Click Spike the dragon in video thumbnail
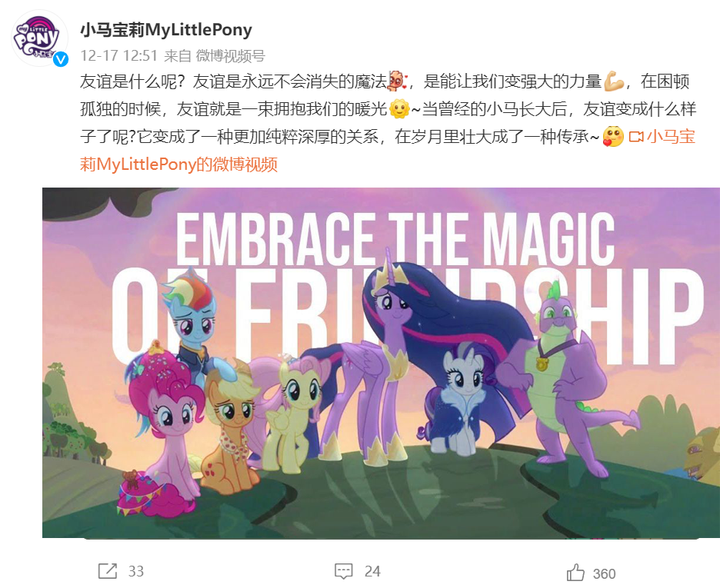The height and width of the screenshot is (588, 720). pyautogui.click(x=578, y=376)
